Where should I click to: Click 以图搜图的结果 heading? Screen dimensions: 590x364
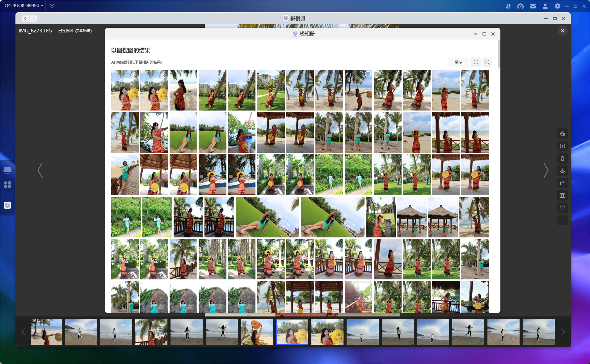coord(131,50)
